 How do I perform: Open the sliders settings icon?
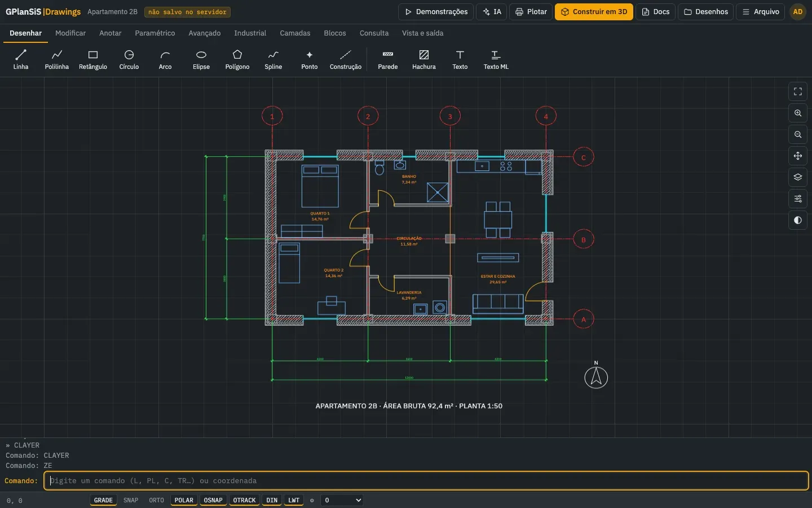pos(798,199)
